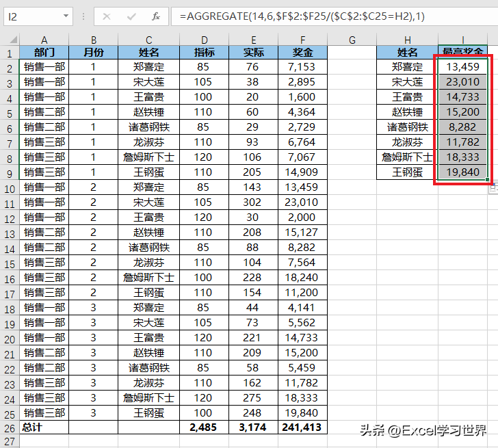The width and height of the screenshot is (498, 448).
Task: Click cell I2 showing 13,459
Action: pyautogui.click(x=462, y=66)
